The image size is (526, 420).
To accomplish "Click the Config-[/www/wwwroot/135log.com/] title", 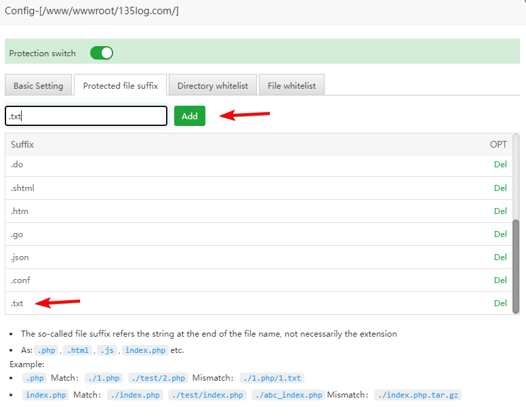I will (92, 11).
